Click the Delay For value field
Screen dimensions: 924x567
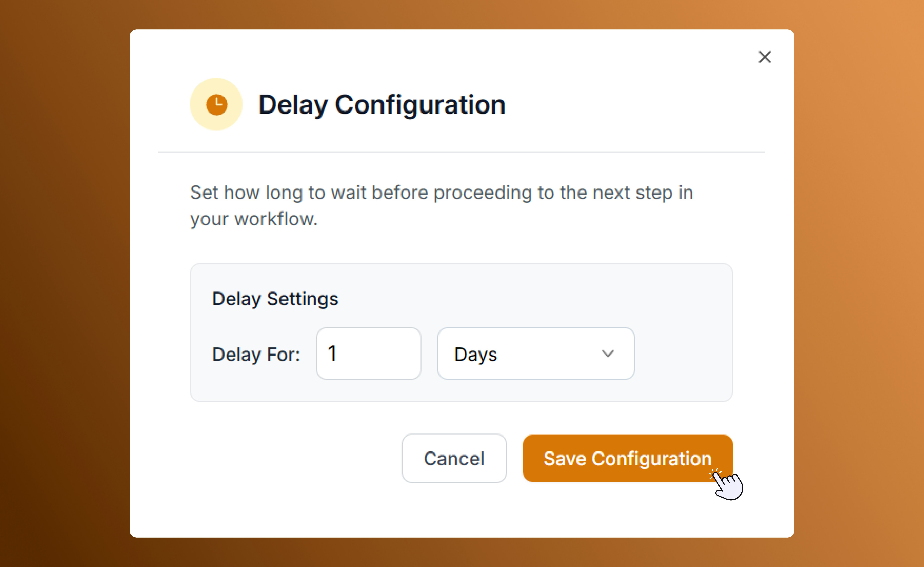[x=369, y=353]
